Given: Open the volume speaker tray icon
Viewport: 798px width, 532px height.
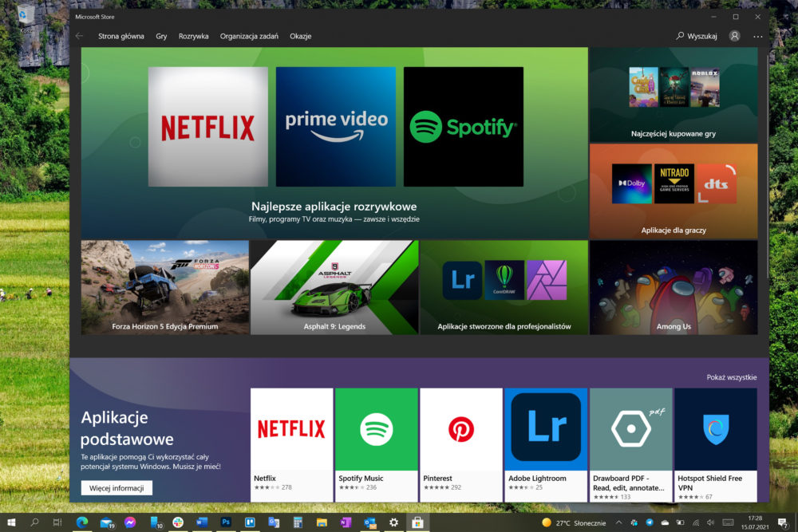Looking at the screenshot, I should (x=710, y=522).
